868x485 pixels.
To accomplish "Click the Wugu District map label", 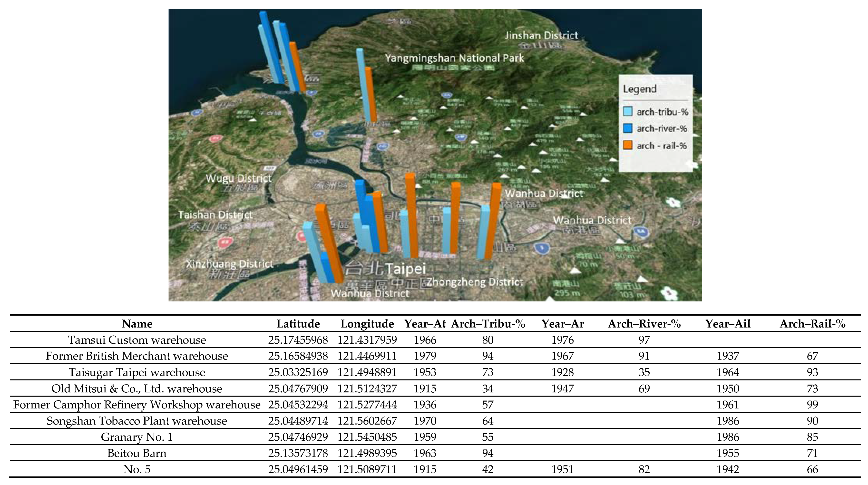I will click(239, 178).
